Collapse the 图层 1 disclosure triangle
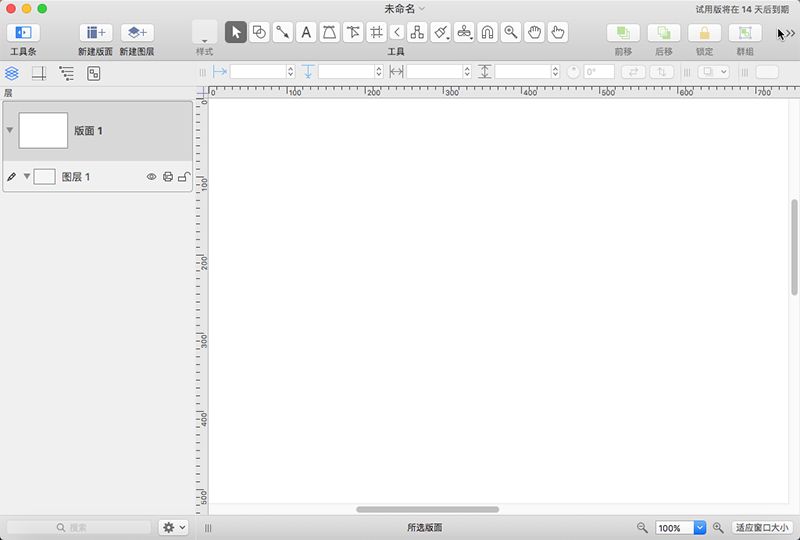 click(x=27, y=177)
